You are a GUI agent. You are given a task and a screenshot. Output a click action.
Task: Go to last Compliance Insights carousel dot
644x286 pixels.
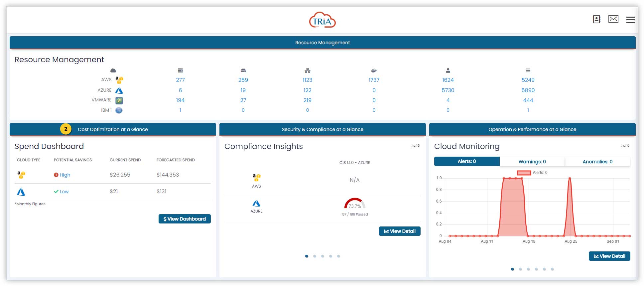click(338, 256)
